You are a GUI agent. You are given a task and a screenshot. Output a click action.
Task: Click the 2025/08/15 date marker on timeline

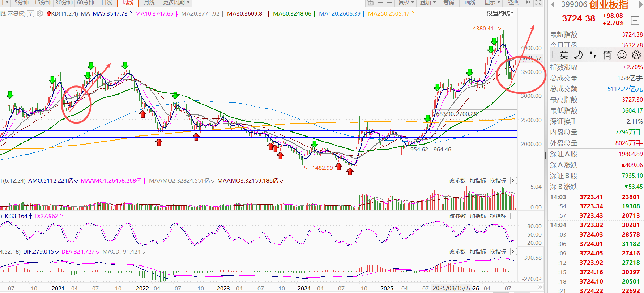(x=452, y=288)
